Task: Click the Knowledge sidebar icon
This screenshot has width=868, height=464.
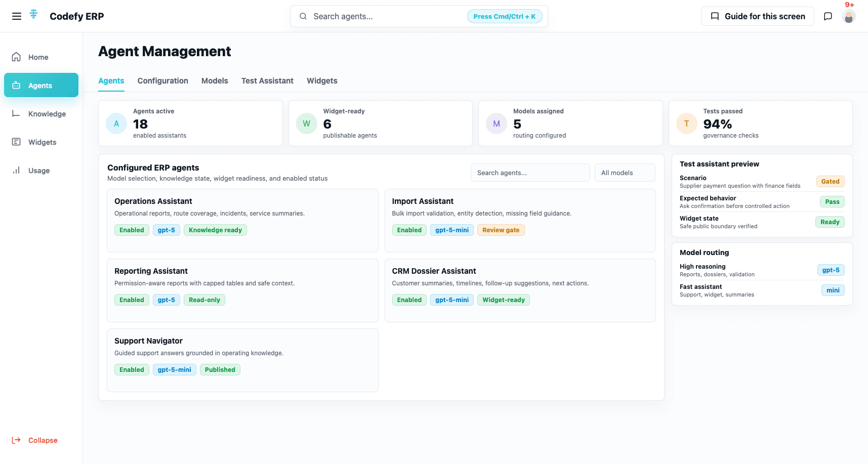Action: click(16, 113)
